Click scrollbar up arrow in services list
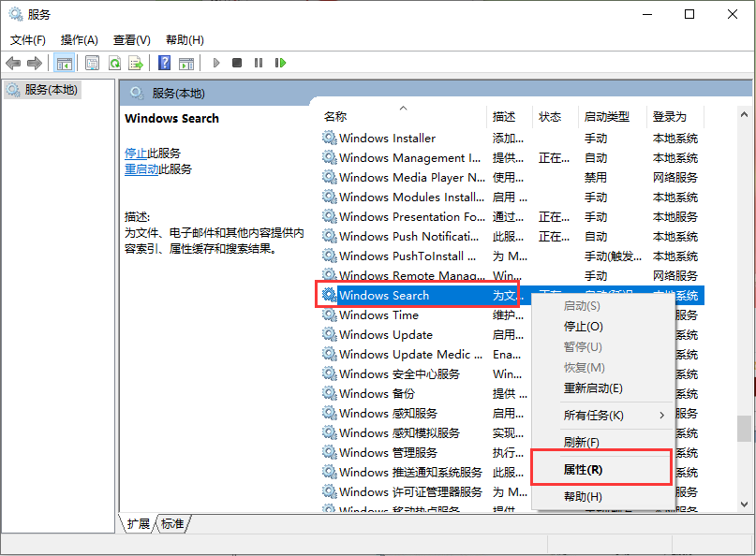This screenshot has width=756, height=556. [744, 115]
